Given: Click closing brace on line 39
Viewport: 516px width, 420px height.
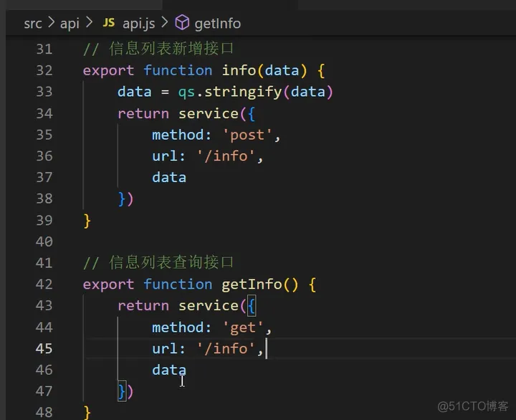Looking at the screenshot, I should [87, 221].
